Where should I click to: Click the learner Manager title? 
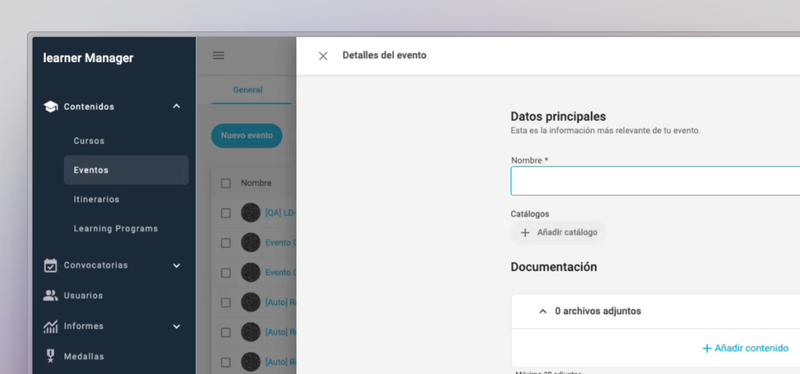[x=88, y=58]
